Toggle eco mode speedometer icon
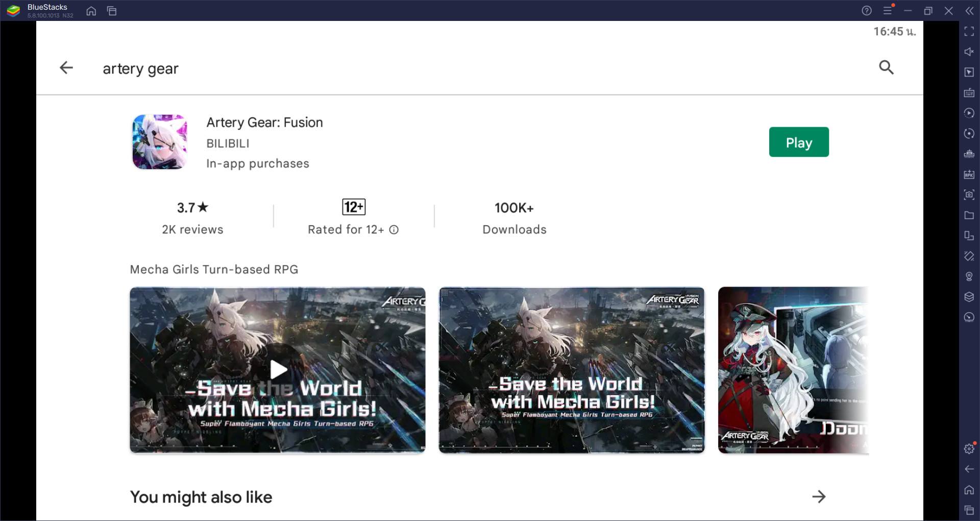 (969, 317)
